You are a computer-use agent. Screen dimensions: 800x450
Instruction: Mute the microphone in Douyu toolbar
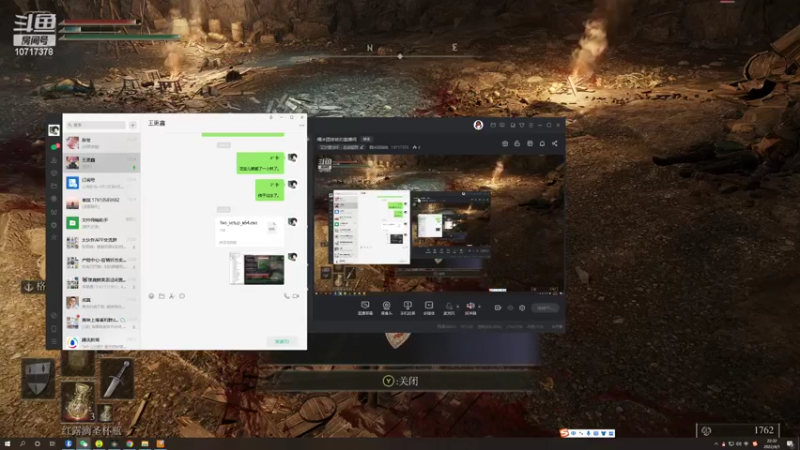(x=448, y=307)
